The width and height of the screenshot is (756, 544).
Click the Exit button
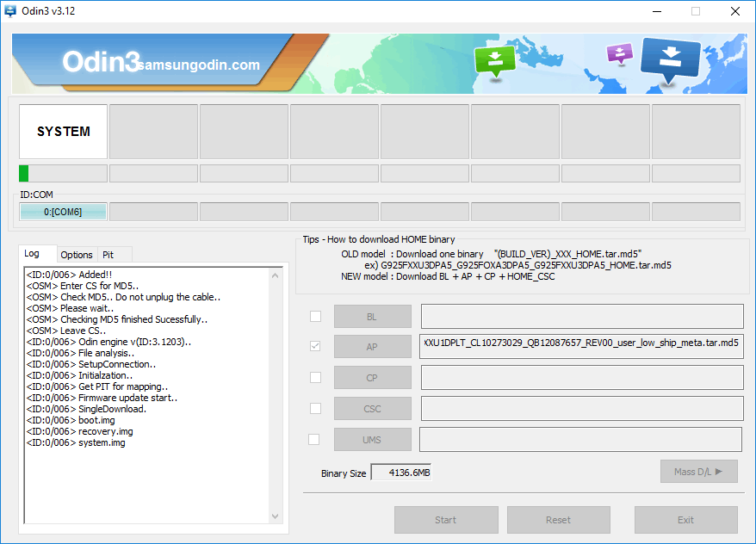pos(685,520)
